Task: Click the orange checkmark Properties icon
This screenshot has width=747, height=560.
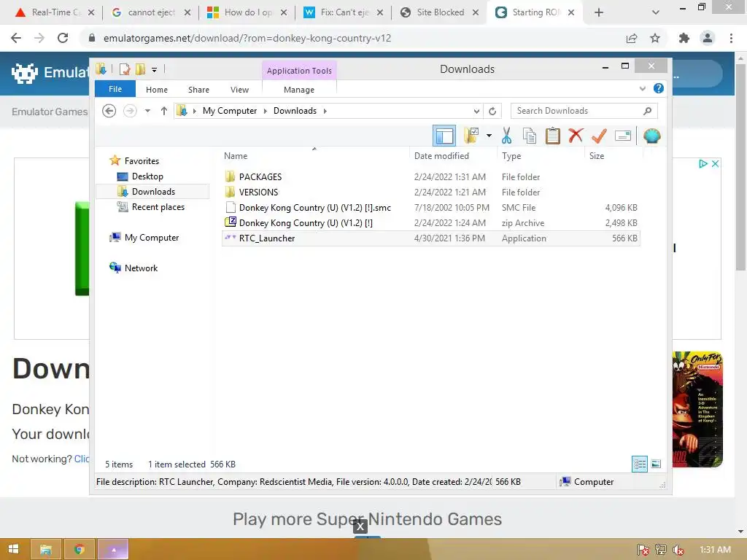Action: click(x=599, y=136)
